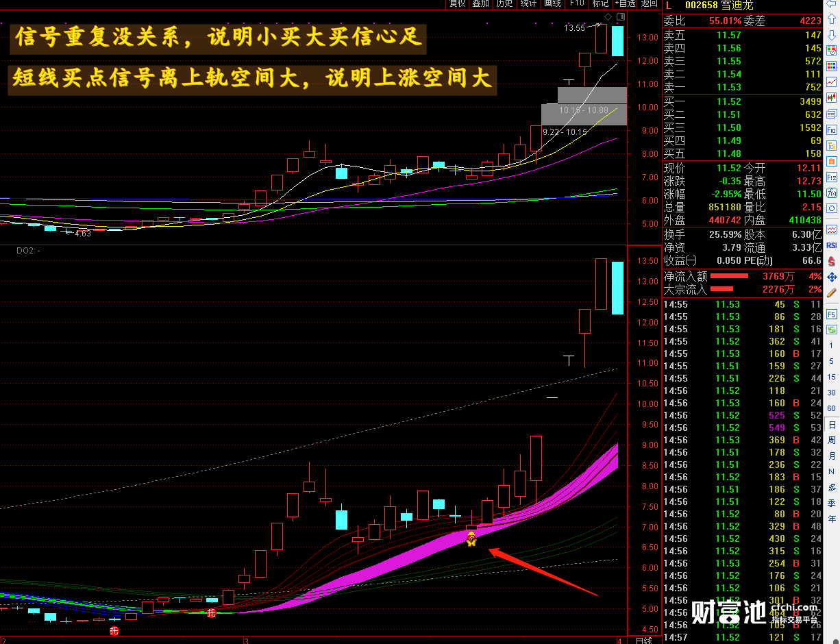Click the L marker beside stock code

669,5
